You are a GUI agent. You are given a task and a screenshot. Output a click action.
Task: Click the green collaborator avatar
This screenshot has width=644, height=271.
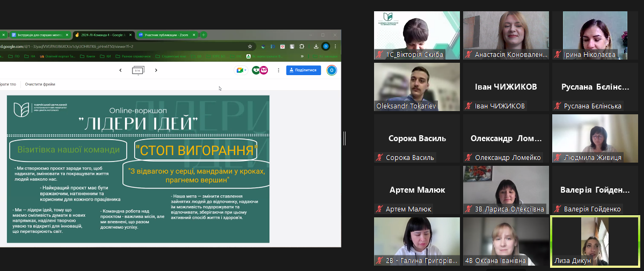point(256,70)
